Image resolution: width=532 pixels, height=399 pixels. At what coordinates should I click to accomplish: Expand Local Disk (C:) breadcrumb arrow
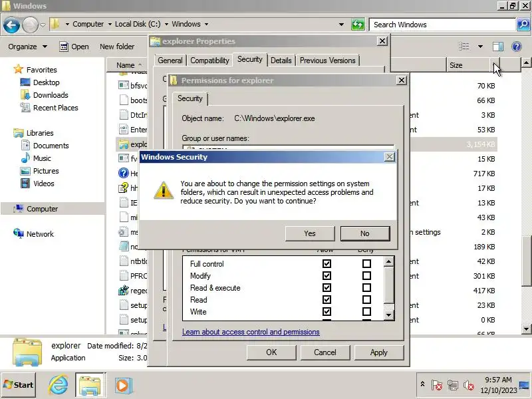pyautogui.click(x=166, y=24)
